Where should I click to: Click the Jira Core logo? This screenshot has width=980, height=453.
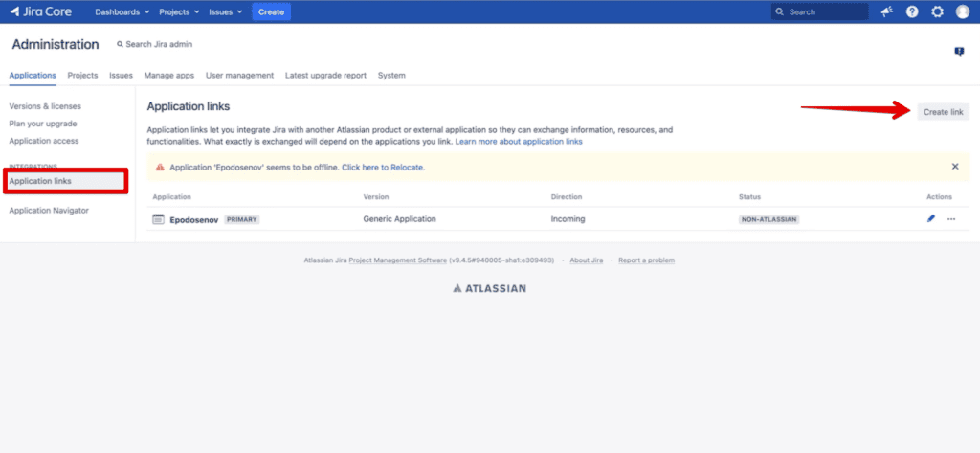[40, 11]
